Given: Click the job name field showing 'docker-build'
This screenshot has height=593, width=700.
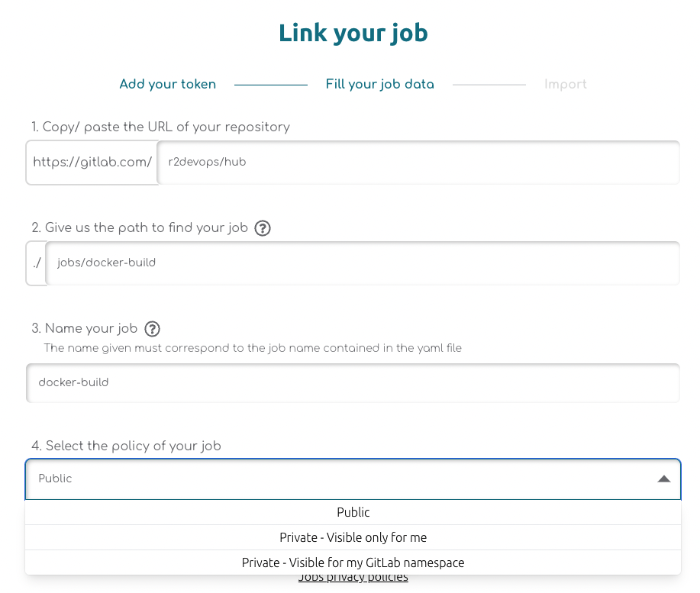Looking at the screenshot, I should tap(353, 382).
